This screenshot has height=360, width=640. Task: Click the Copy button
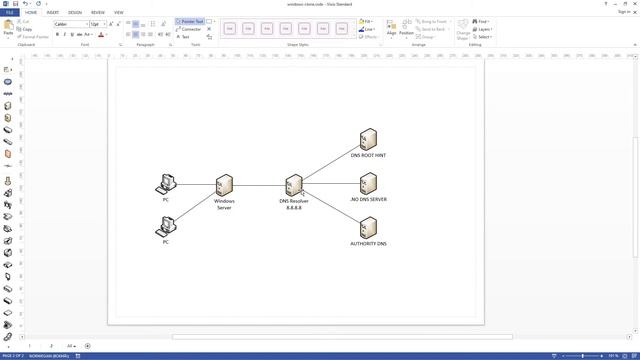(24, 29)
